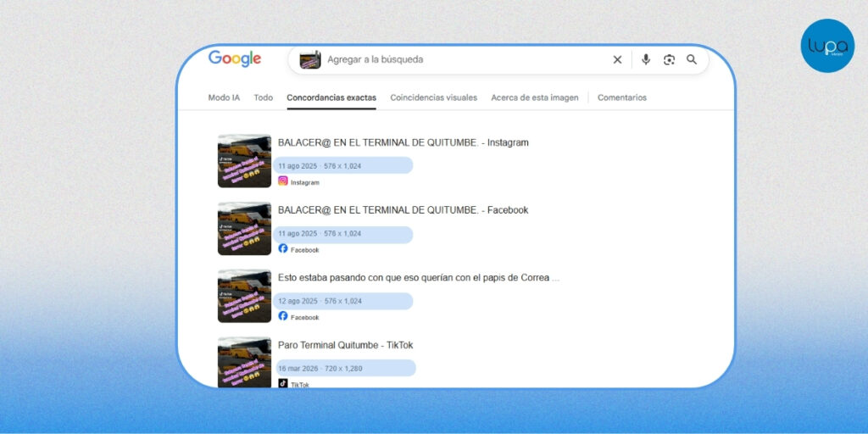
Task: Clear the search with the X icon
Action: click(617, 59)
